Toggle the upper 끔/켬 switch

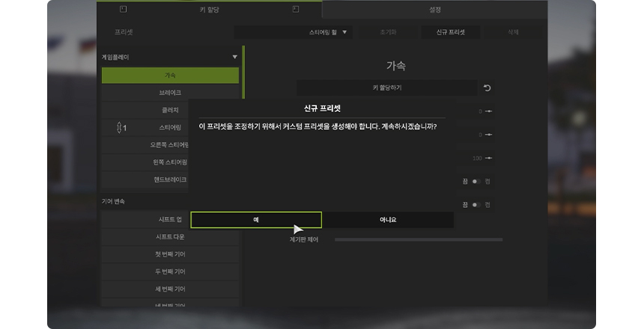click(475, 181)
